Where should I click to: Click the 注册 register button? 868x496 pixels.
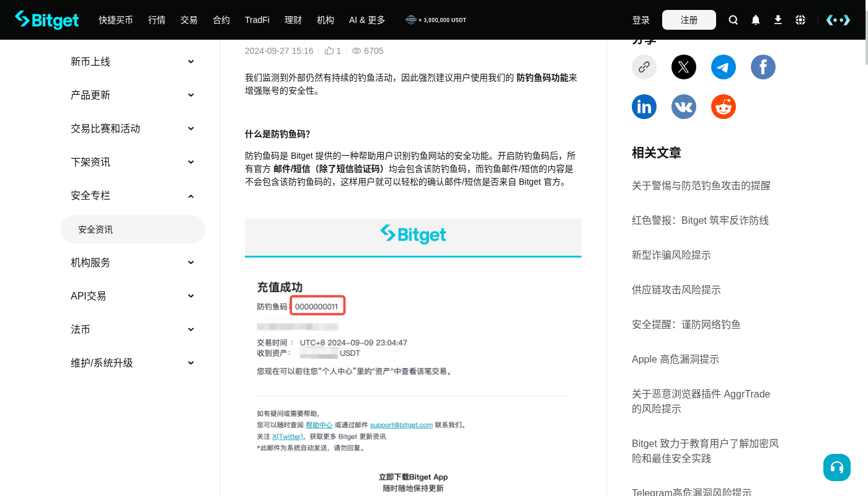[689, 20]
